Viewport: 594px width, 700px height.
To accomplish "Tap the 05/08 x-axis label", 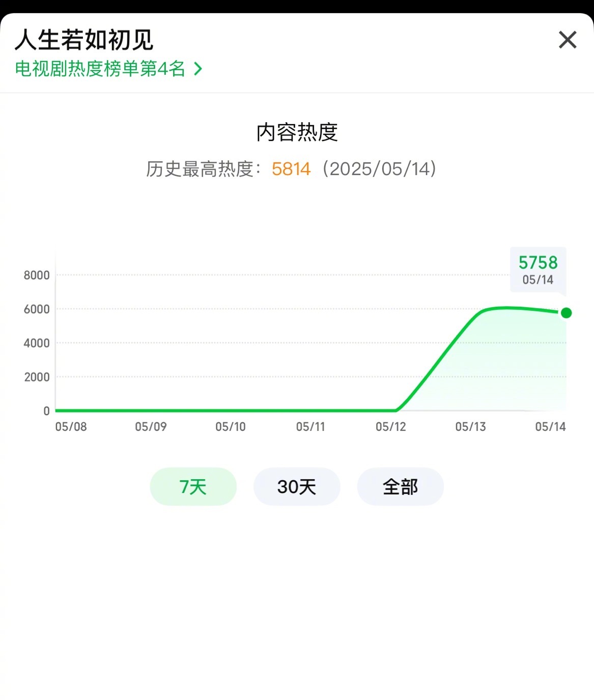I will tap(71, 427).
